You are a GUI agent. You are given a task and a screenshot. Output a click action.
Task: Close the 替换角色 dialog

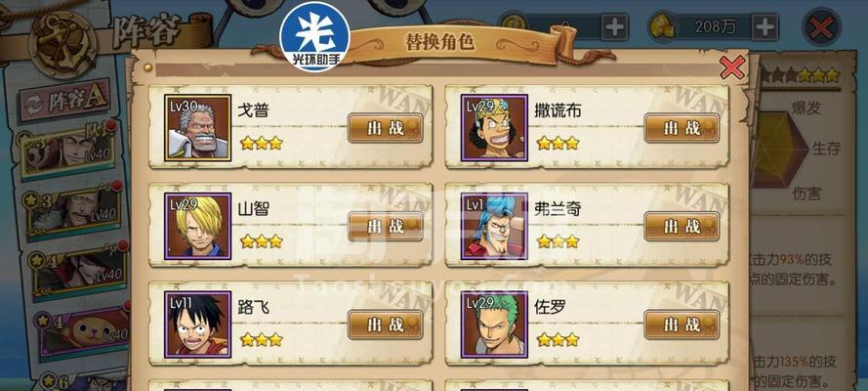(732, 67)
